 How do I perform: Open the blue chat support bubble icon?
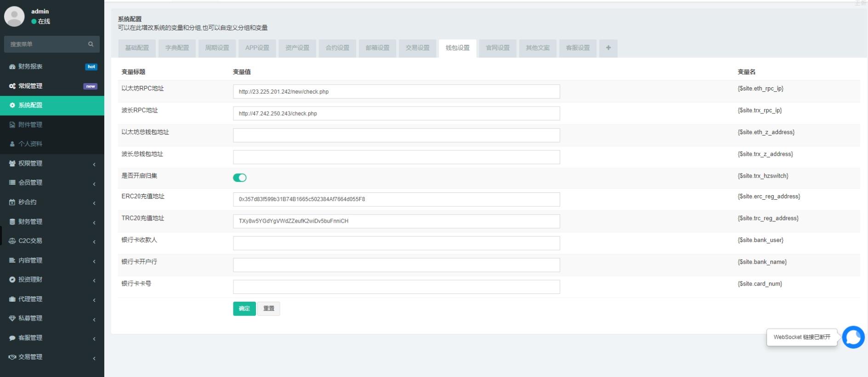pos(853,337)
